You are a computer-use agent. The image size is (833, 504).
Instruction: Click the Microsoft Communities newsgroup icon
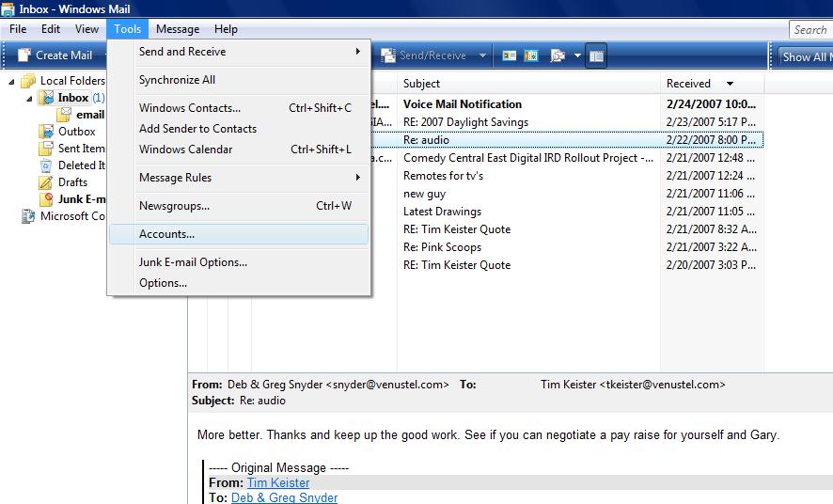(x=28, y=216)
